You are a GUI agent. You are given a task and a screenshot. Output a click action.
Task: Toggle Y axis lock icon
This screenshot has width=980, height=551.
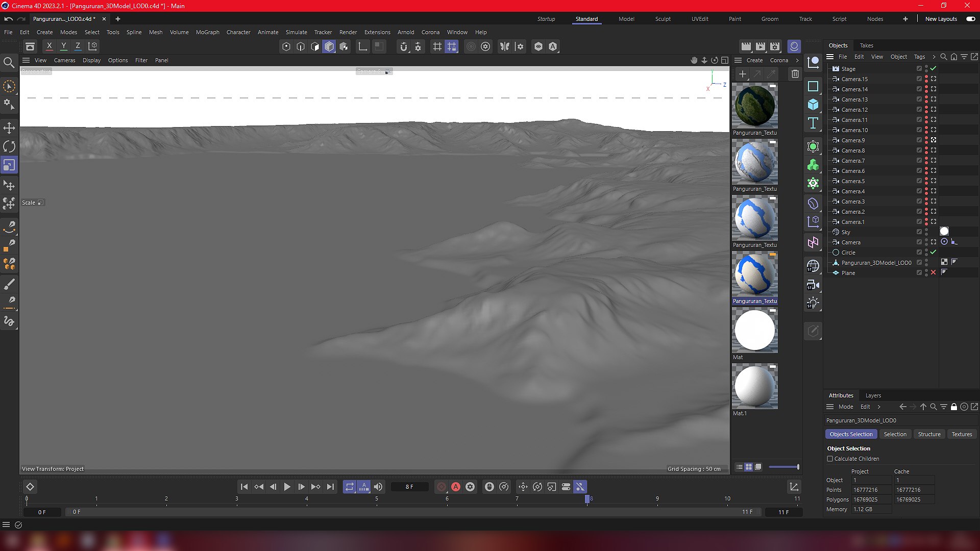pyautogui.click(x=64, y=46)
